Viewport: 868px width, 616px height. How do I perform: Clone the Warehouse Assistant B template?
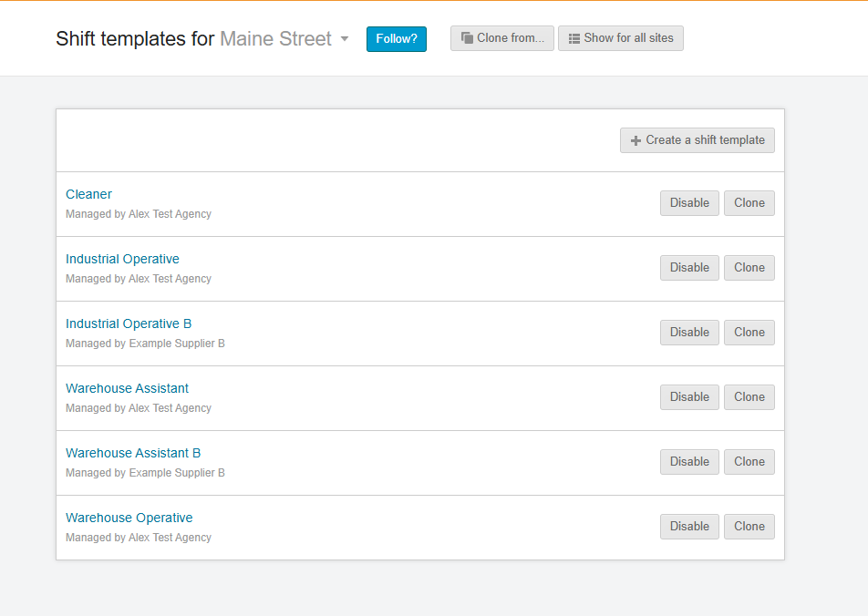point(749,462)
